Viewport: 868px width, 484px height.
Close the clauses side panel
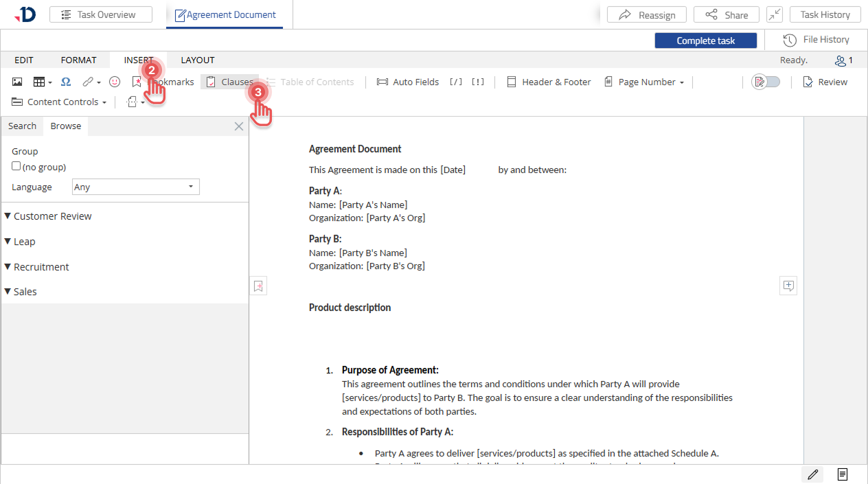(239, 126)
